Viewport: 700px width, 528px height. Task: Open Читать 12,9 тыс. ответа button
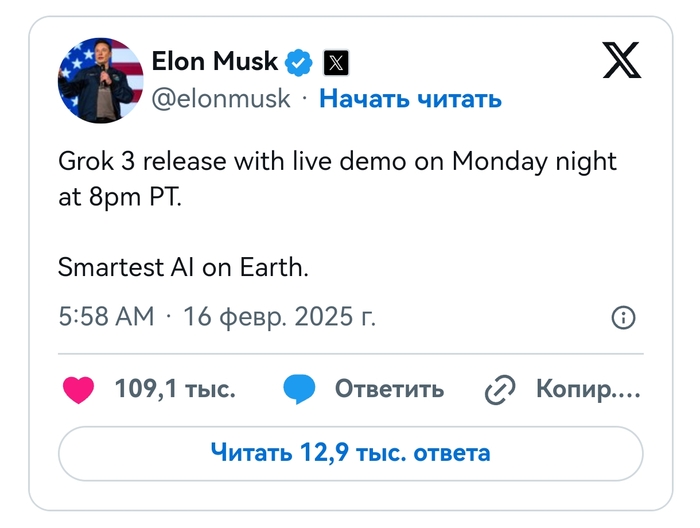tap(350, 453)
